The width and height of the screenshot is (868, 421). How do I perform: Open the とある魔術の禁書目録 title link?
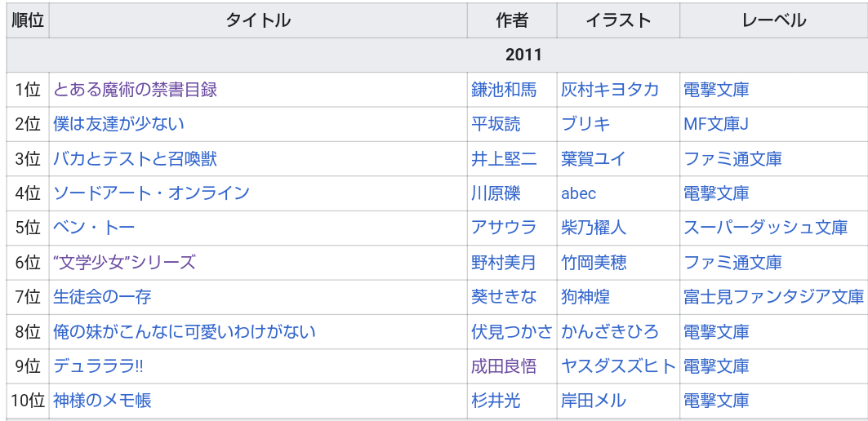[x=136, y=90]
